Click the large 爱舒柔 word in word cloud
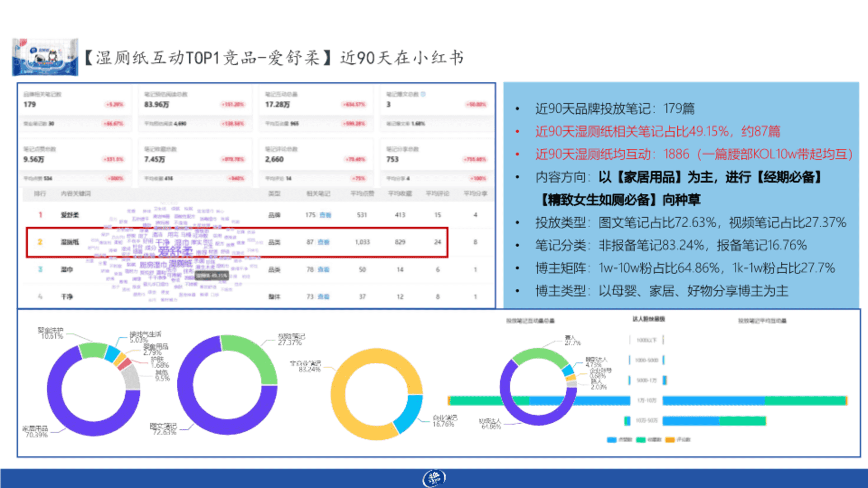The width and height of the screenshot is (868, 488). 175,252
